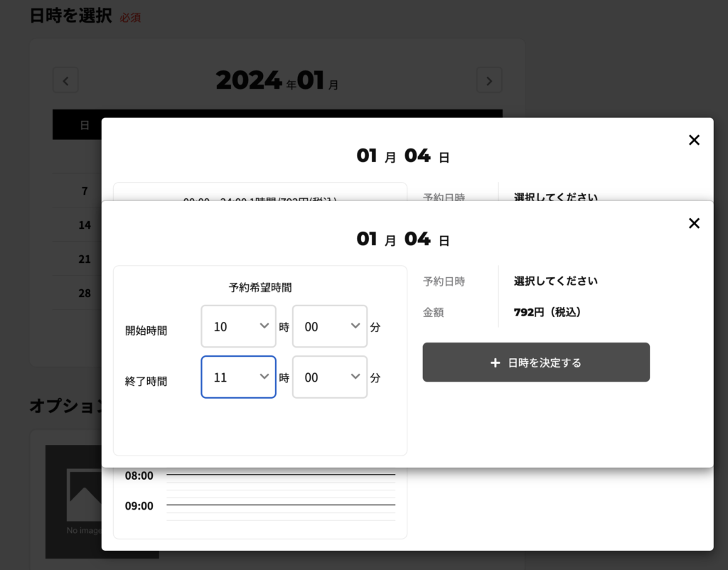The height and width of the screenshot is (570, 728).
Task: Close the rear dialog behind the time picker
Action: click(x=694, y=140)
